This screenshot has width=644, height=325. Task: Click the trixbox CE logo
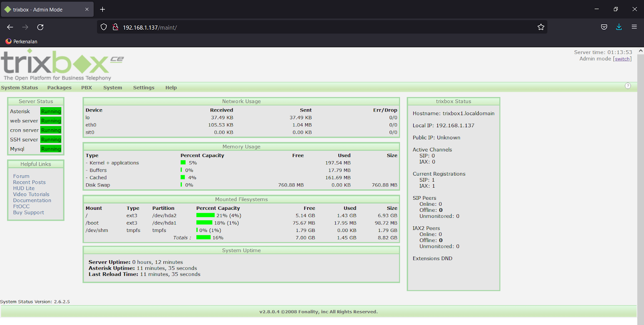pyautogui.click(x=62, y=65)
